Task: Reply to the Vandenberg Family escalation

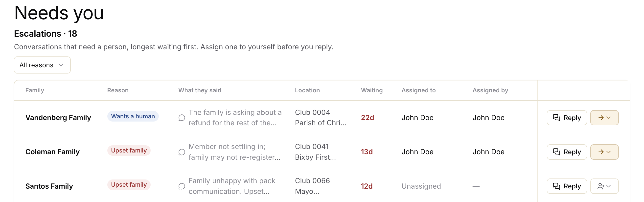Action: point(567,118)
